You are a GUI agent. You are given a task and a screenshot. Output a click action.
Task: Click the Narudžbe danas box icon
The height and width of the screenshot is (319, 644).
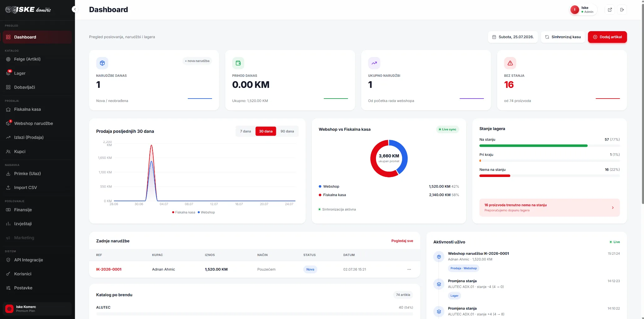click(102, 63)
